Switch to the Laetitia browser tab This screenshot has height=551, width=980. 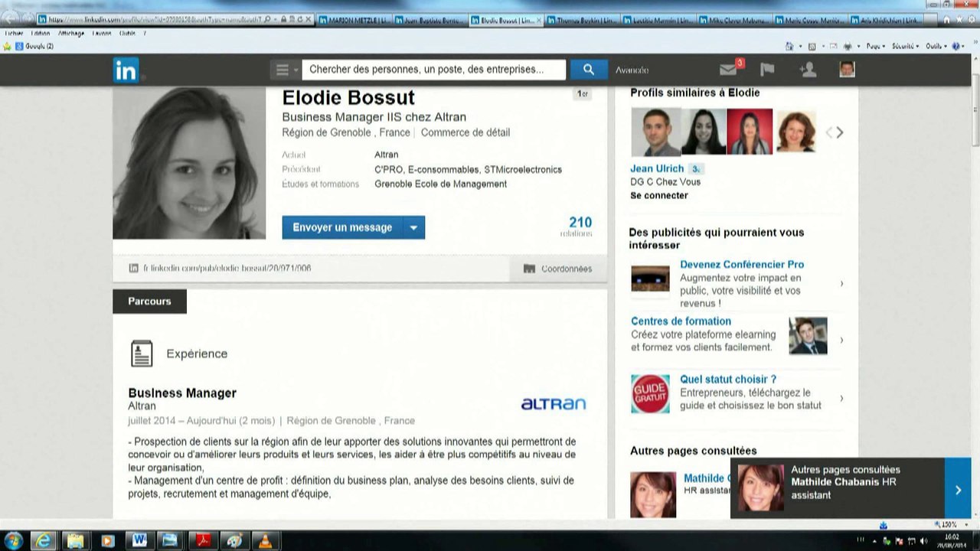click(x=658, y=21)
